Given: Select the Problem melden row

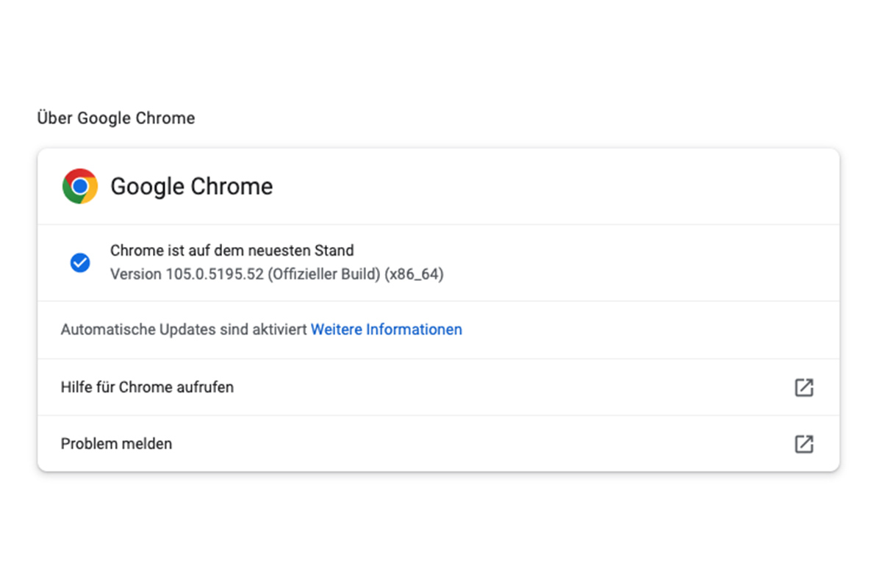Looking at the screenshot, I should (438, 444).
